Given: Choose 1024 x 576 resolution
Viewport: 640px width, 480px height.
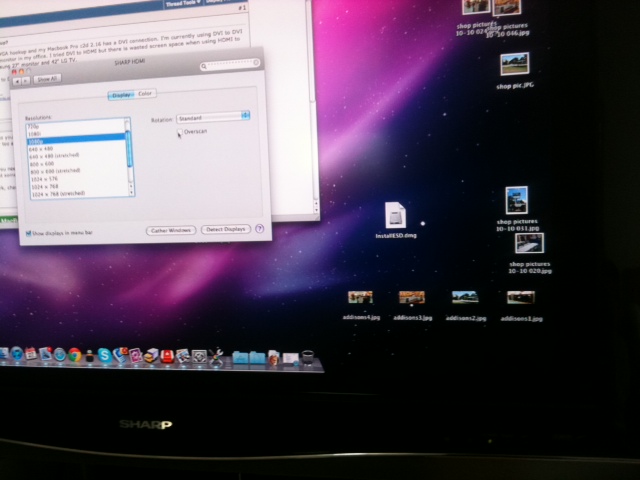Looking at the screenshot, I should [x=79, y=179].
